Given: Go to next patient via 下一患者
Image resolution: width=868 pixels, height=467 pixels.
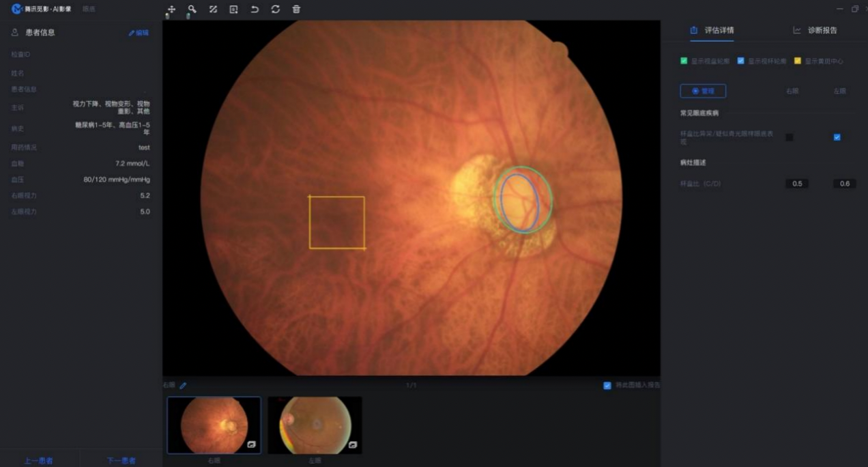Looking at the screenshot, I should click(x=121, y=460).
